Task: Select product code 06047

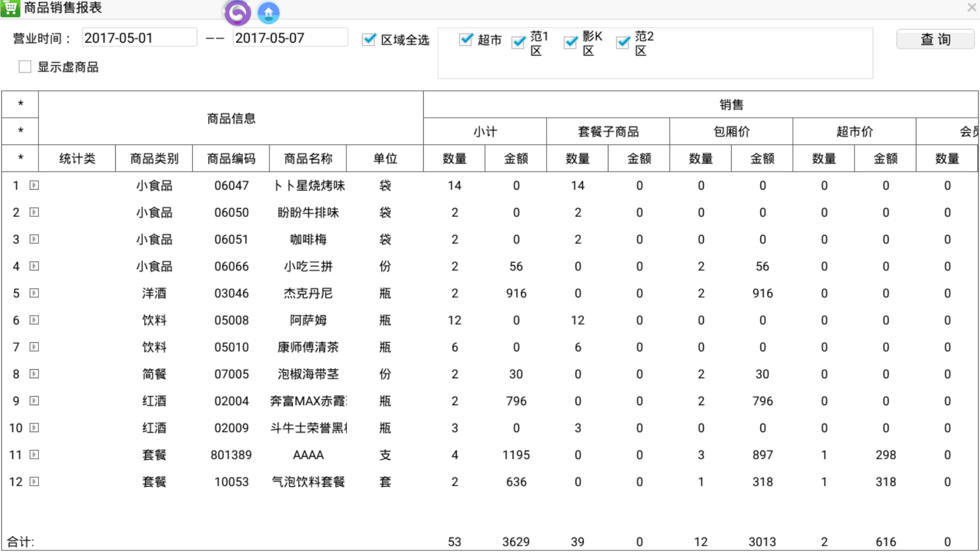Action: click(x=231, y=185)
